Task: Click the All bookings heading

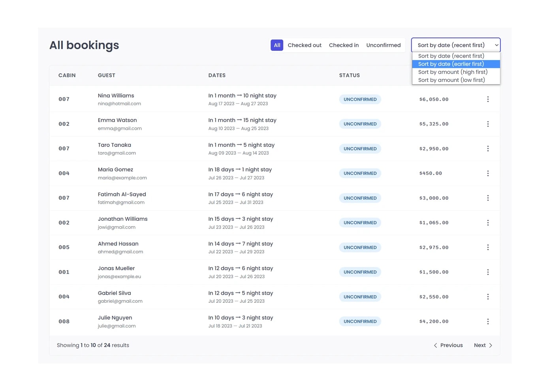Action: point(84,45)
